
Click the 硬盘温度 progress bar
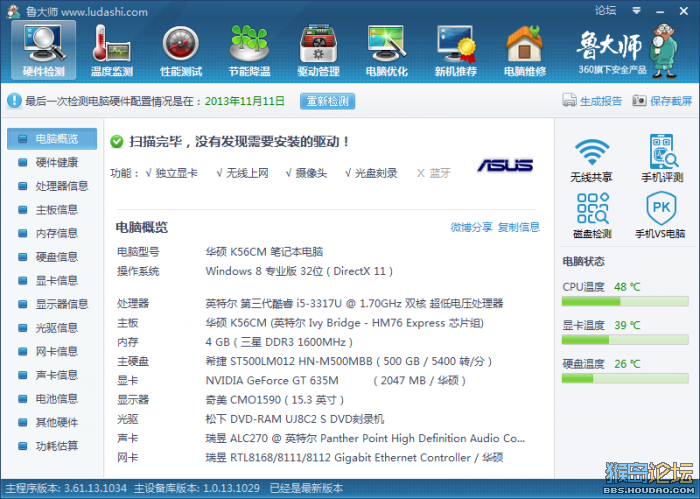625,378
